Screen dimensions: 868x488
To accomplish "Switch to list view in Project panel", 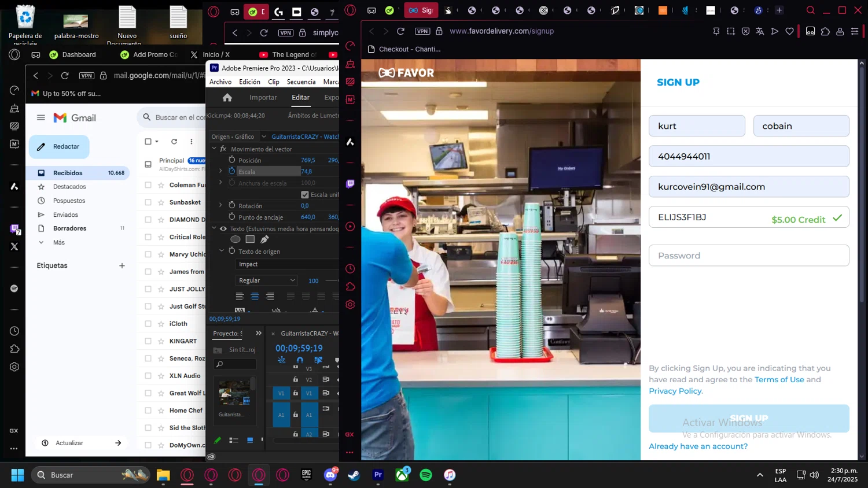I will [x=234, y=441].
